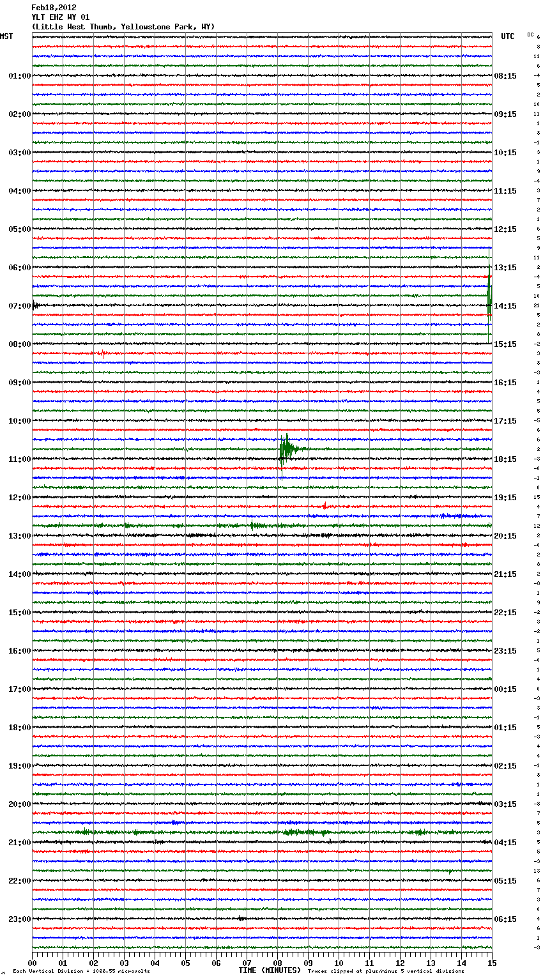Screen dimensions: 543x980
Task: Select the 07:00 MST hour label
Action: click(20, 306)
